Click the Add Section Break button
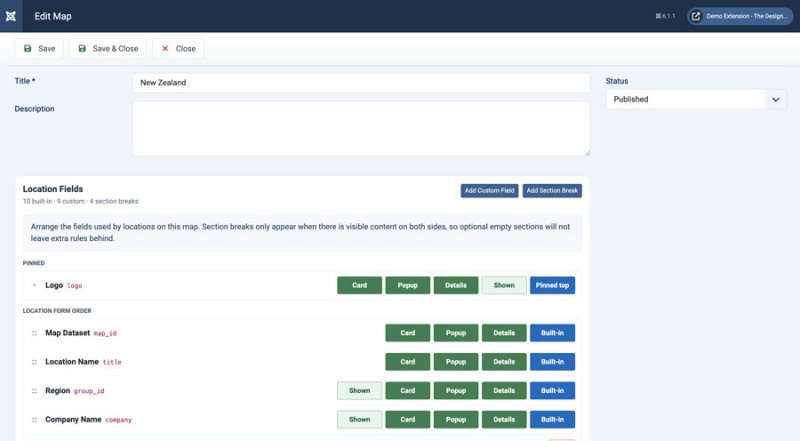800x441 pixels. (x=552, y=190)
